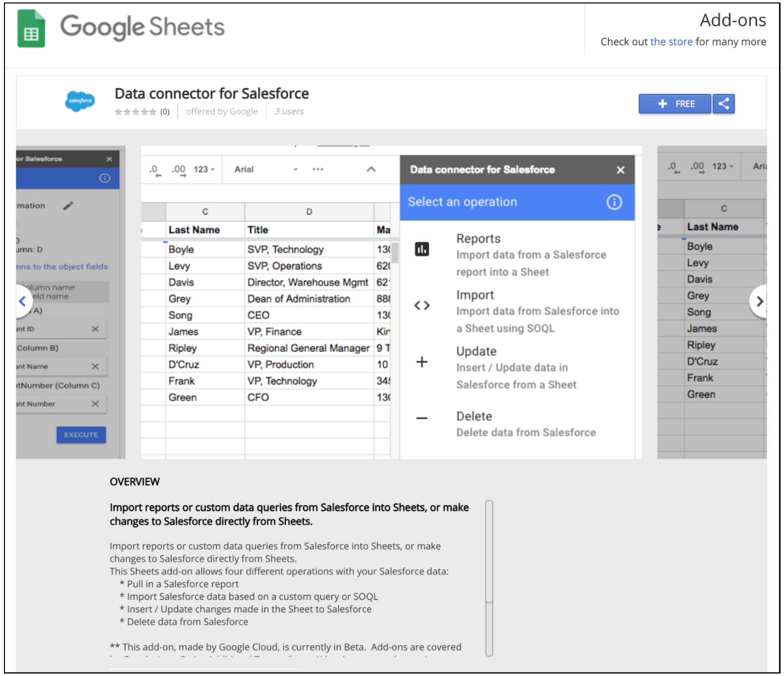Open the store link
784x676 pixels.
[x=671, y=42]
